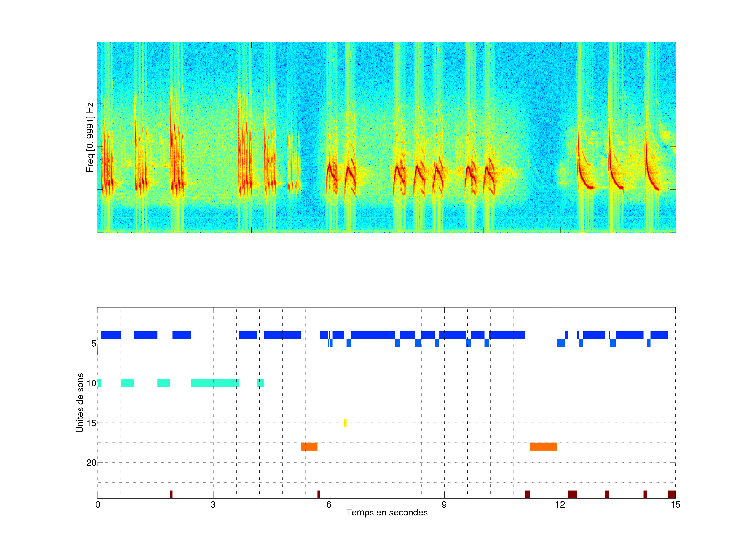The image size is (747, 560).
Task: Click the y-axis tick label '5'
Action: tap(94, 344)
